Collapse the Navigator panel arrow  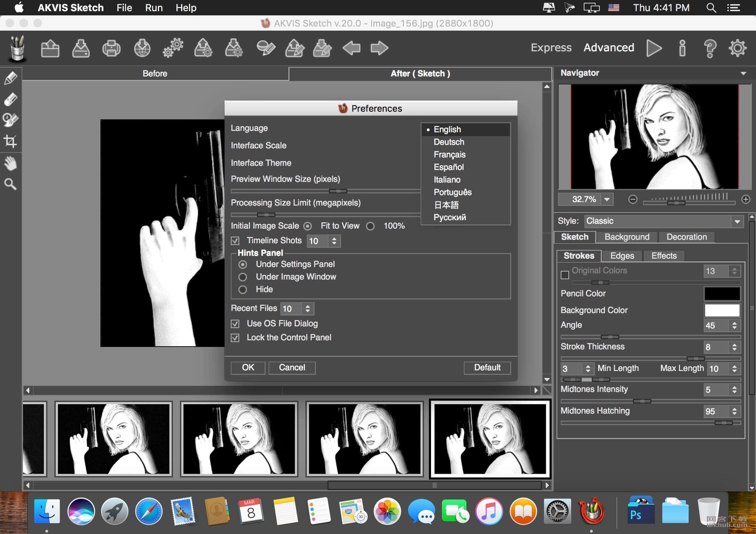[743, 73]
